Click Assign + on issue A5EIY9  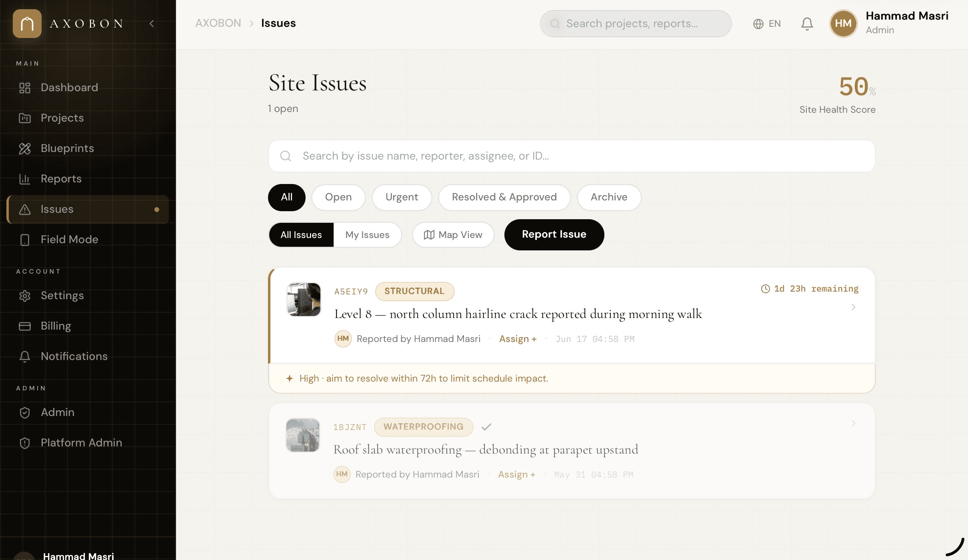pyautogui.click(x=518, y=339)
